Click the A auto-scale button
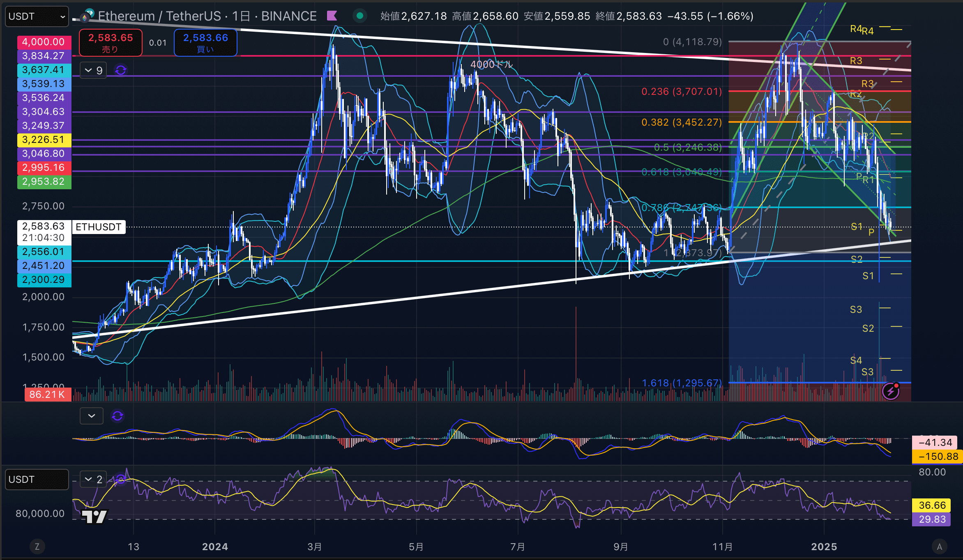Viewport: 963px width, 560px height. pyautogui.click(x=939, y=546)
